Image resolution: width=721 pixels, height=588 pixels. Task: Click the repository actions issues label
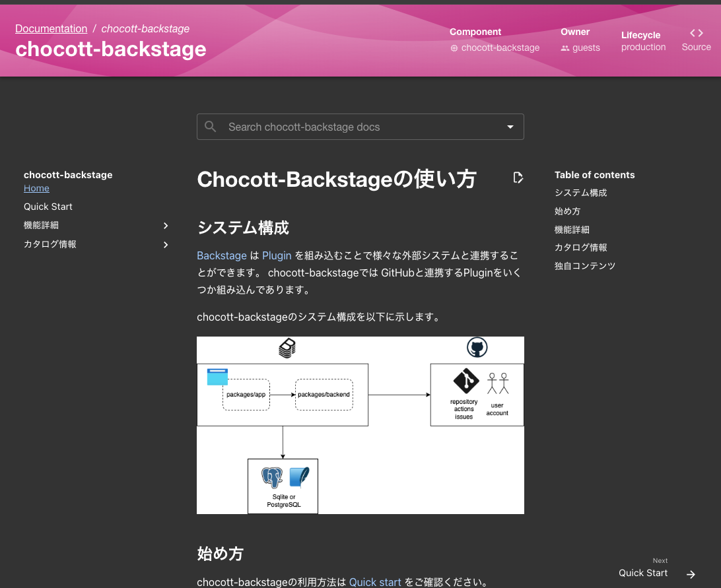click(x=463, y=409)
